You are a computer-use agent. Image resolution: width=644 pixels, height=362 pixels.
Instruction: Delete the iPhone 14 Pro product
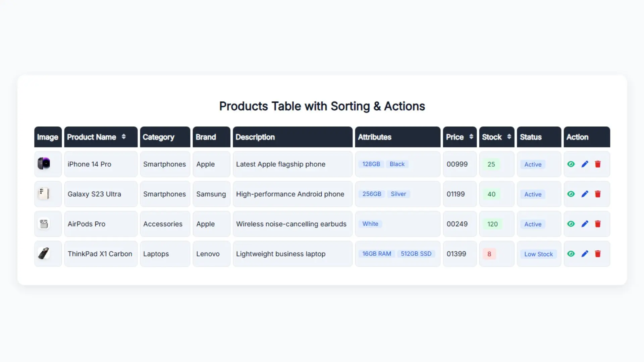(x=598, y=164)
